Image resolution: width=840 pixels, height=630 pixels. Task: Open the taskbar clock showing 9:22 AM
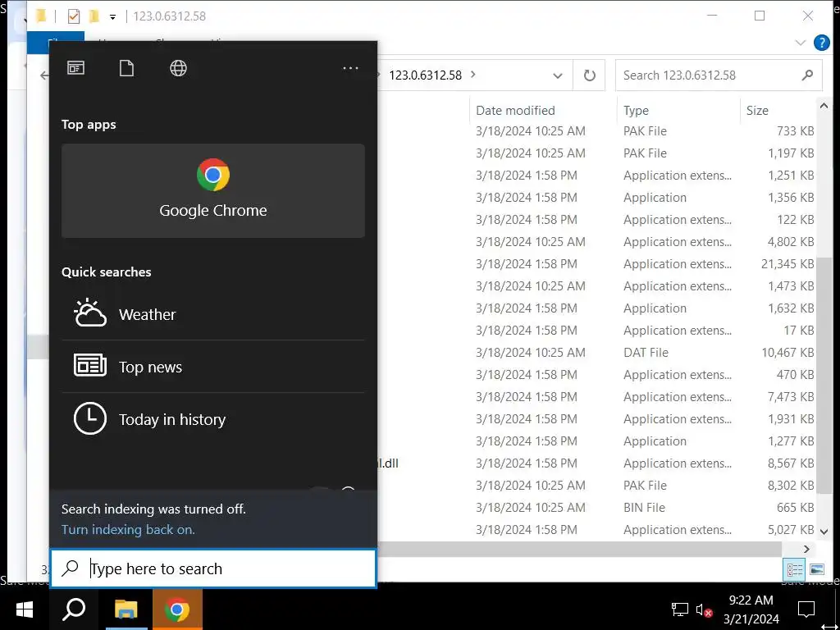pos(751,609)
